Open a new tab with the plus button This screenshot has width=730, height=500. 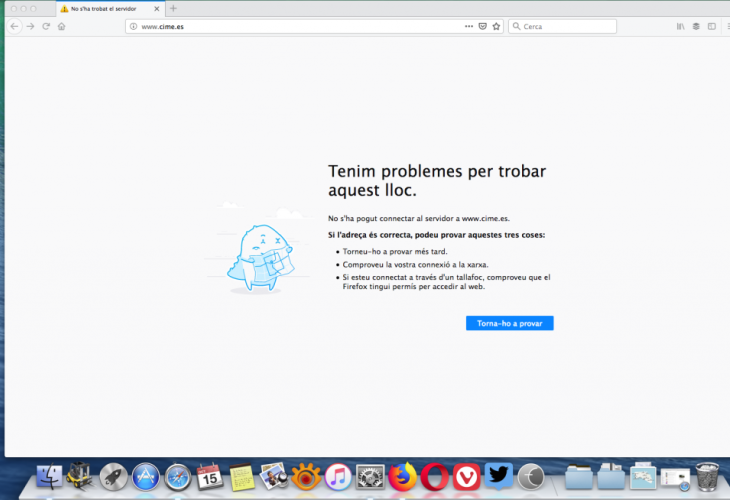tap(173, 8)
